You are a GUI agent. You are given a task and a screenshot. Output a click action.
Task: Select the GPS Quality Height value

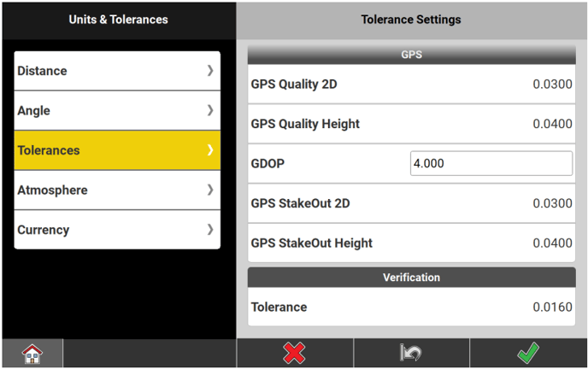coord(552,124)
